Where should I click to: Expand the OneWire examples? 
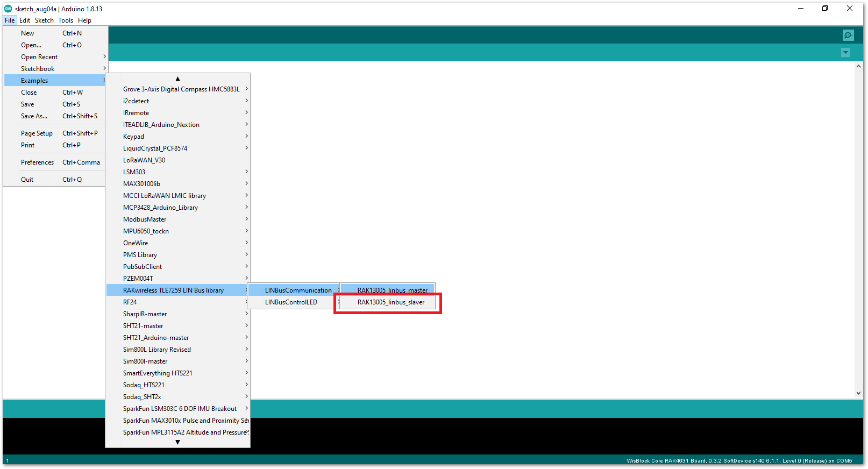coord(178,243)
